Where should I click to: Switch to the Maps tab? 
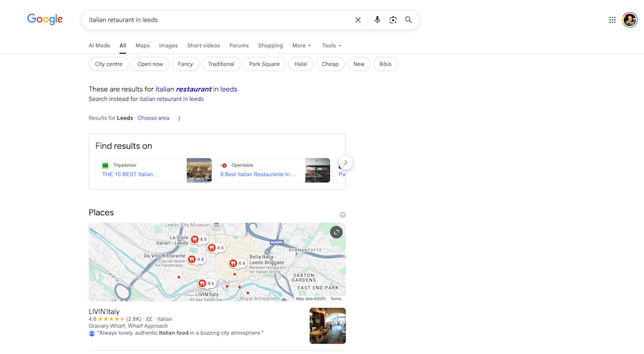coord(142,46)
